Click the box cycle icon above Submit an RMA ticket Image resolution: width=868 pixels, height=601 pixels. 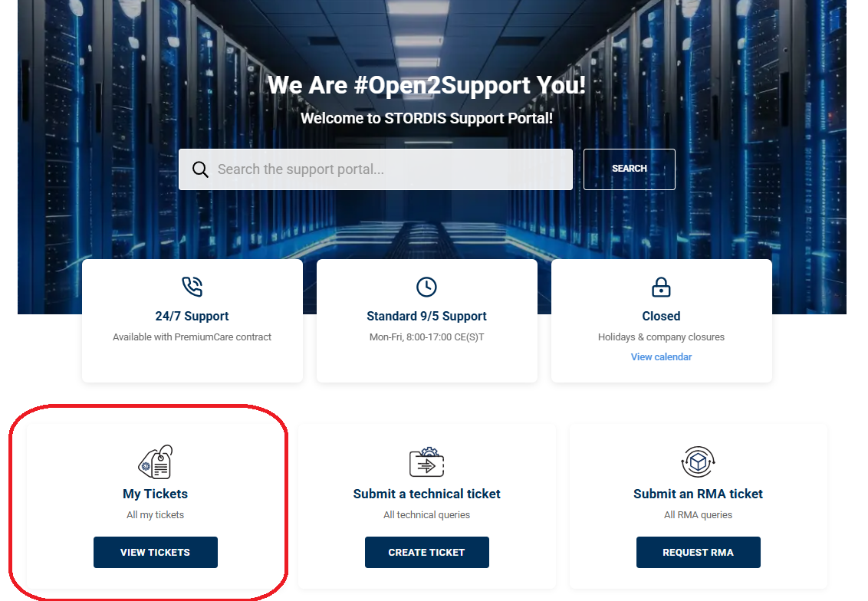[x=698, y=461]
